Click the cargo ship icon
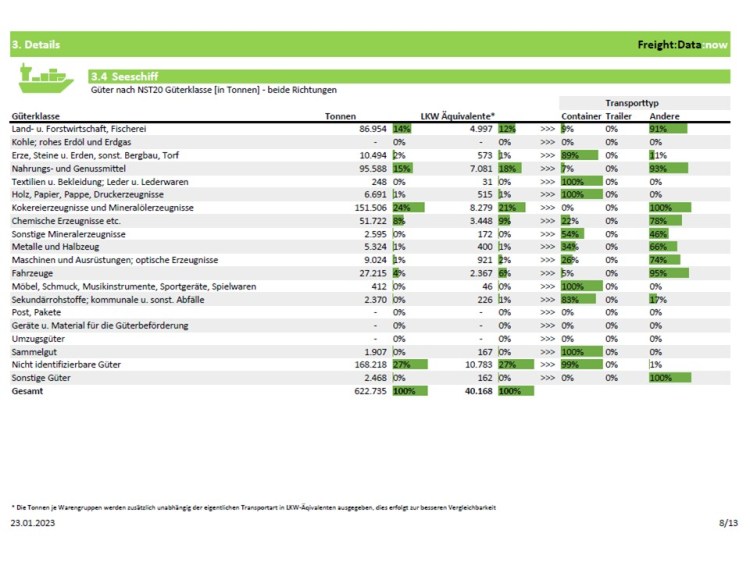This screenshot has width=750, height=562. click(45, 76)
